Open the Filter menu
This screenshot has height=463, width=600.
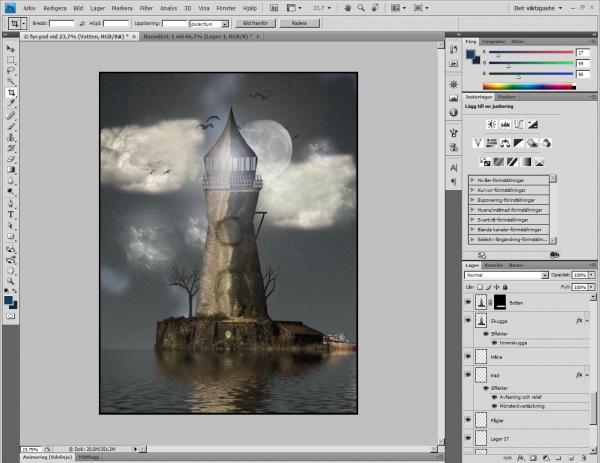pos(146,8)
